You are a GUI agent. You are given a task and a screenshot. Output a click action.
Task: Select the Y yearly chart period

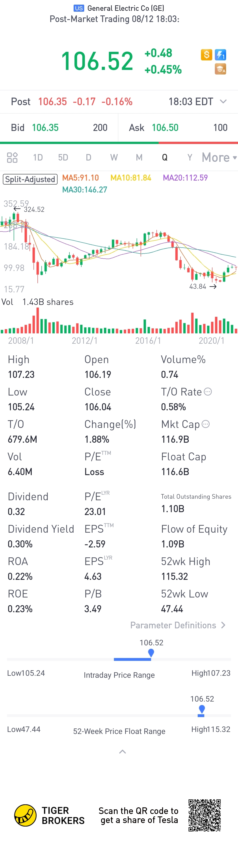point(190,157)
